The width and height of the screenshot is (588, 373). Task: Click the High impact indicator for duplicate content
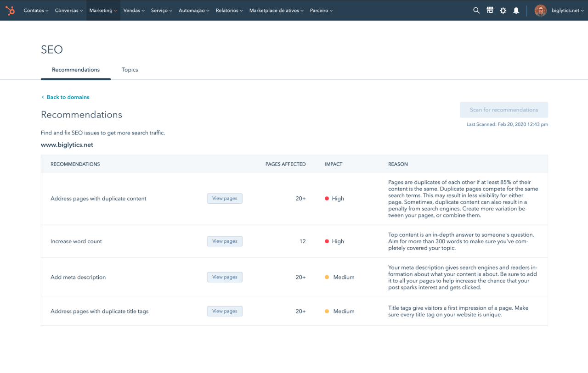(334, 198)
